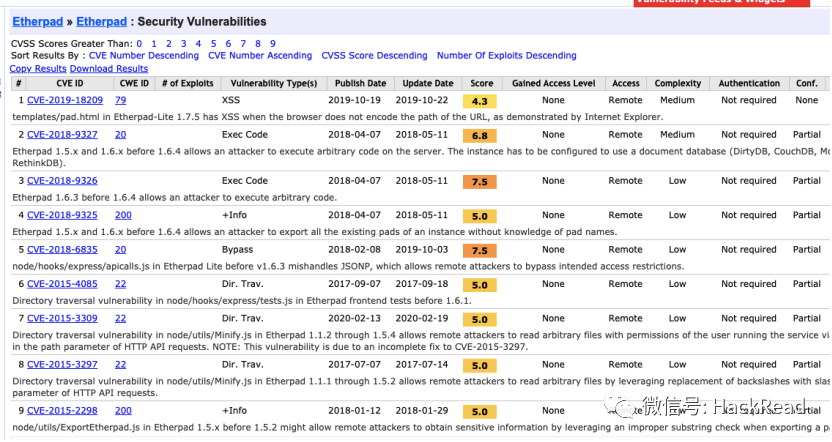Open CWE 20 link for CVE-2018-6835
832x442 pixels.
click(120, 250)
